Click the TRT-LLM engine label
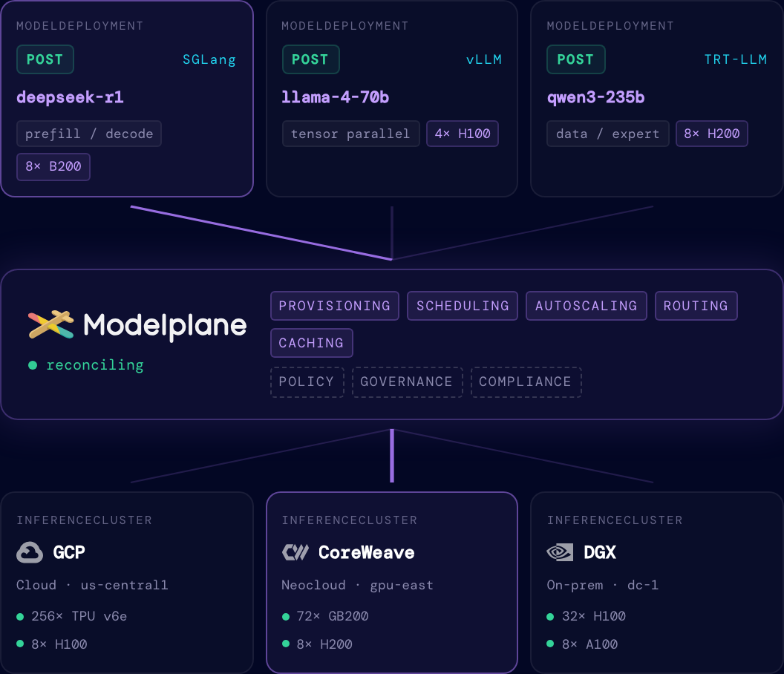Viewport: 784px width, 674px height. (x=736, y=59)
